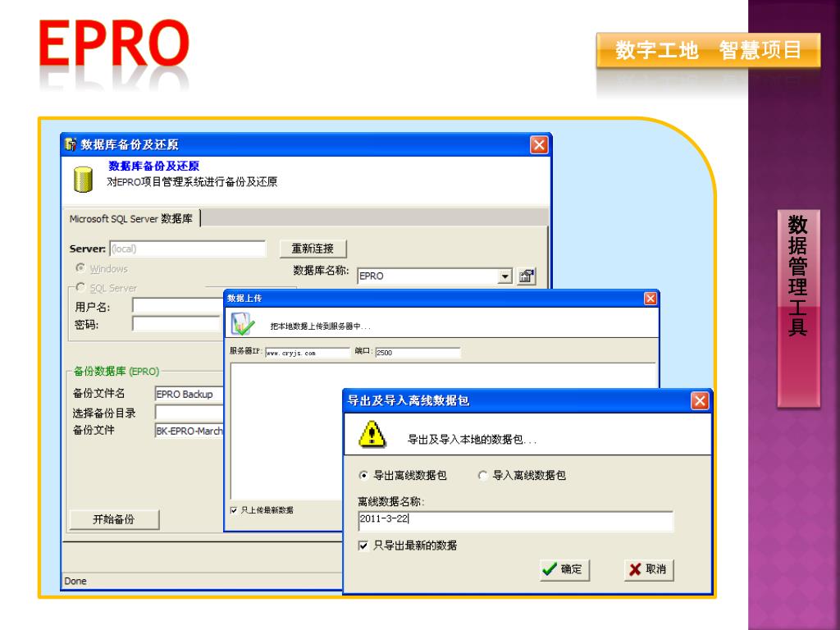Click title bar icon of 数据库备份及还原 window
This screenshot has width=840, height=630.
[70, 144]
